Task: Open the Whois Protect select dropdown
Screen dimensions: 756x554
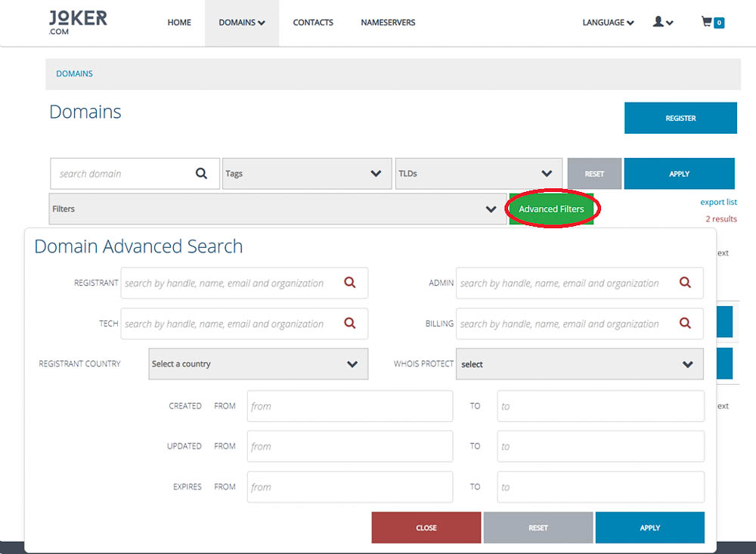Action: click(579, 364)
